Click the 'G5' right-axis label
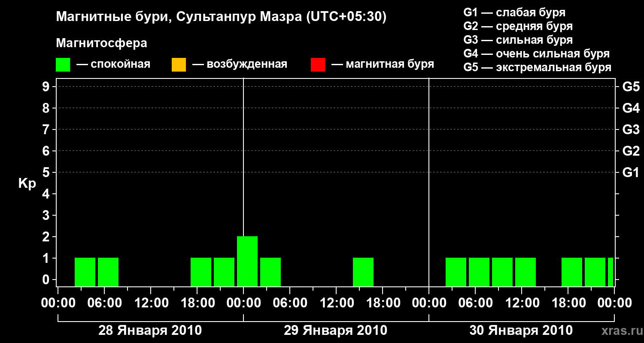Viewport: 644px width, 343px height. tap(631, 87)
